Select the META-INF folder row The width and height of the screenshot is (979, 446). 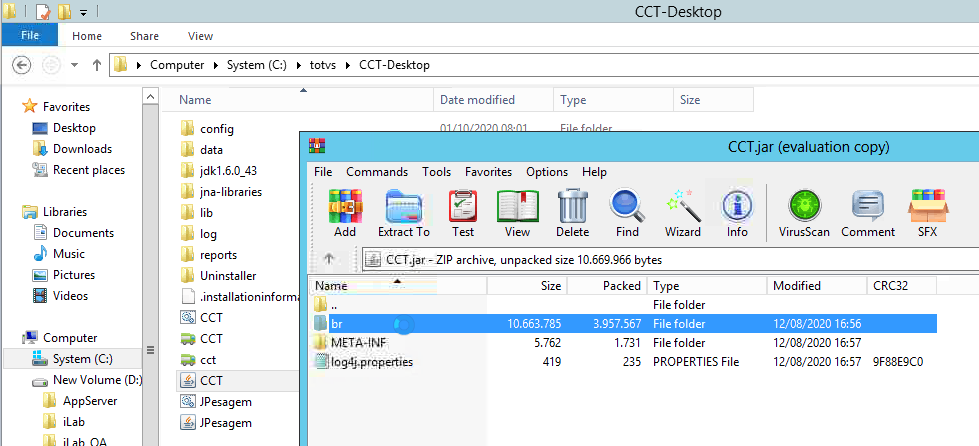click(623, 342)
